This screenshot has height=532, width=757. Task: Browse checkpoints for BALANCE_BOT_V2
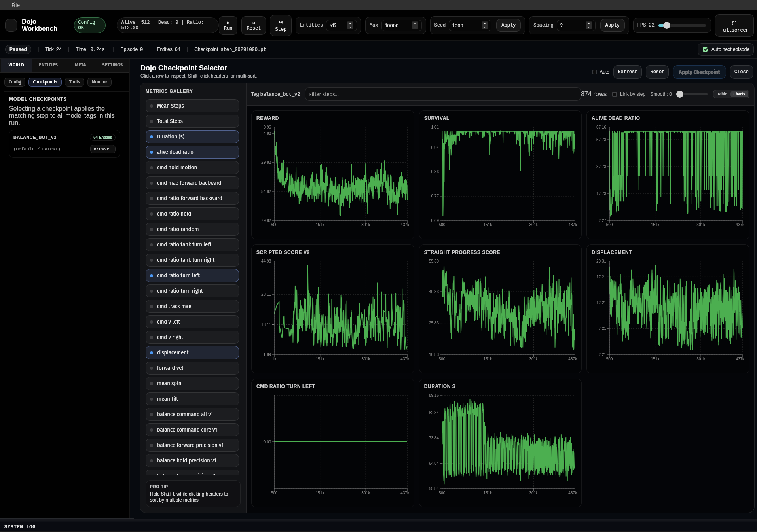pyautogui.click(x=102, y=149)
